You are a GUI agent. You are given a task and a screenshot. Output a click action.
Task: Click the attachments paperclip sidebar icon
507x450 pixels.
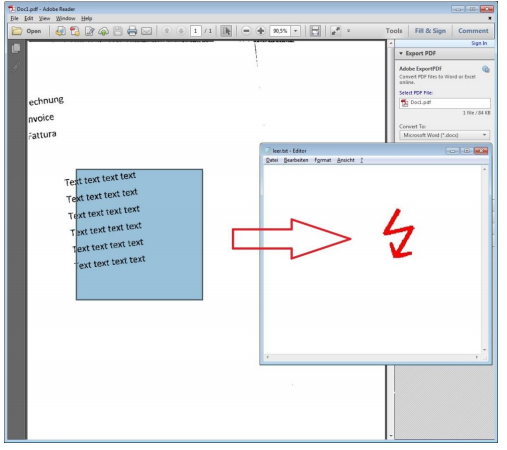coord(16,67)
